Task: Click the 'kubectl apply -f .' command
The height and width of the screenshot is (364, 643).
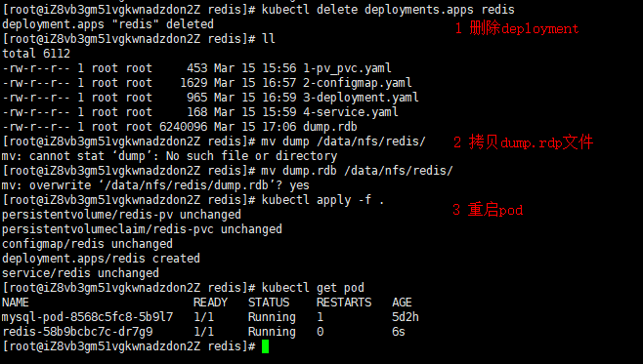Action: pyautogui.click(x=322, y=200)
